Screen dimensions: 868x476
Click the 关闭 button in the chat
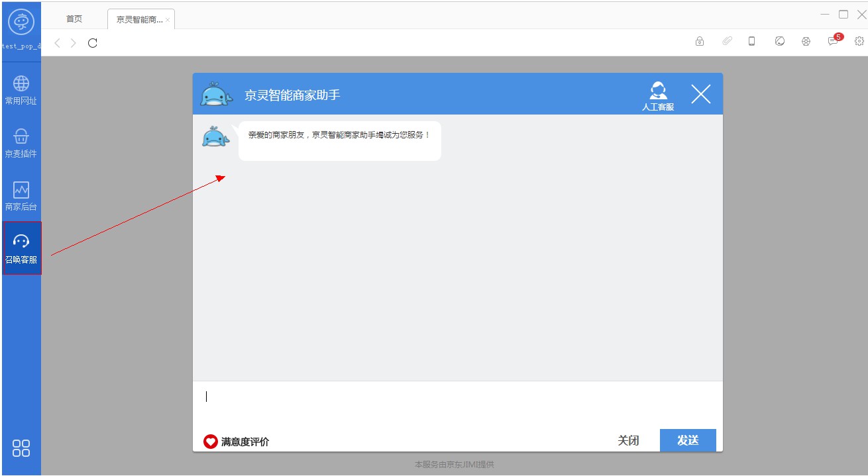click(628, 440)
